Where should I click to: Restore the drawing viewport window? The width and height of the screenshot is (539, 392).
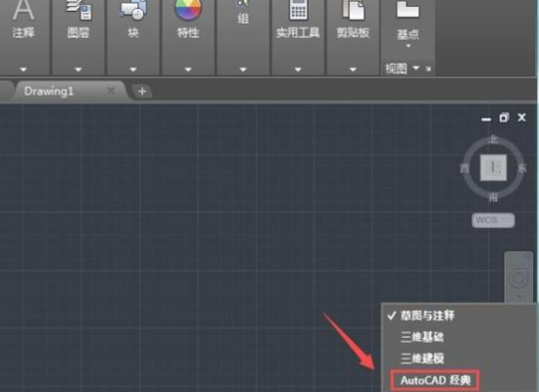504,118
